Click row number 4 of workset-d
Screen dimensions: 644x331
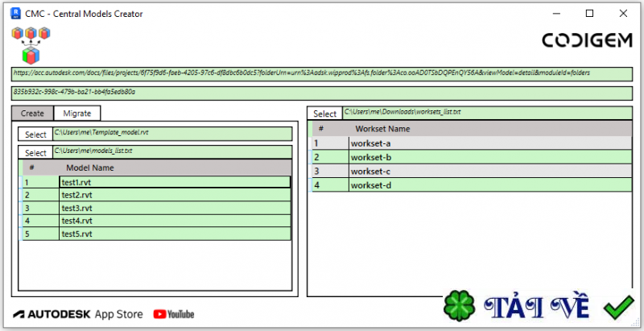(330, 185)
